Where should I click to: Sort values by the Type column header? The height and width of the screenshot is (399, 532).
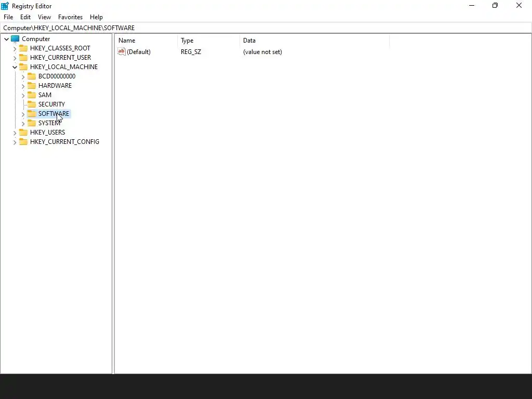click(209, 41)
